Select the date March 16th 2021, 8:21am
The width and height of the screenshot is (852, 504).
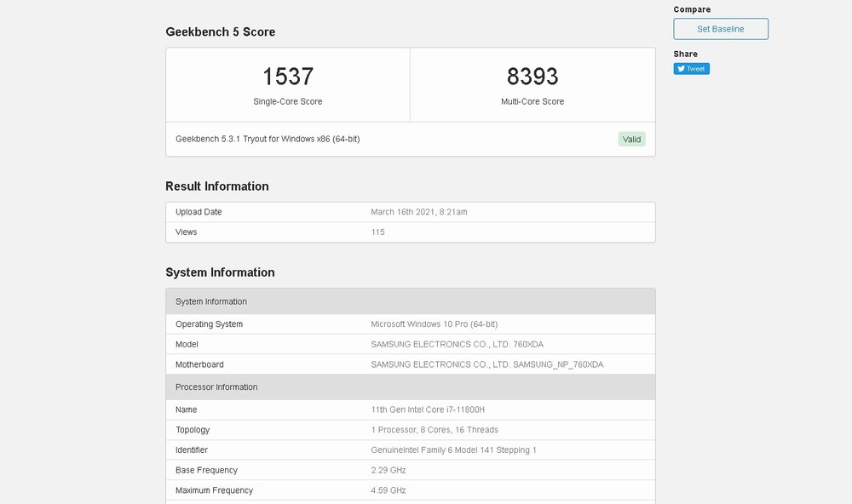419,212
